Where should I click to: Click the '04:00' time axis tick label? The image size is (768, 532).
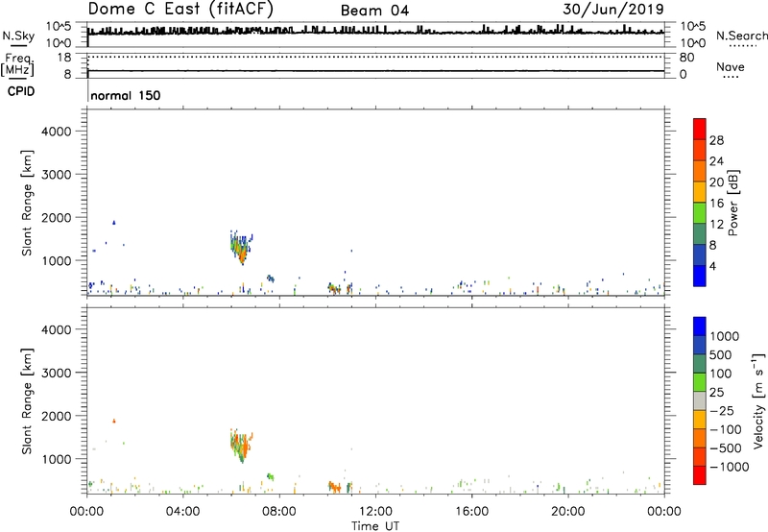182,512
